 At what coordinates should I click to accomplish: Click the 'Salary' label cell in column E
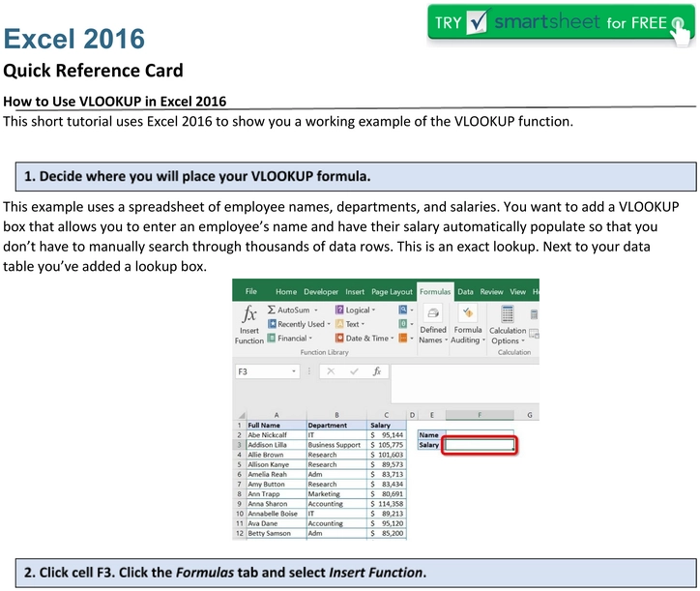coord(431,445)
